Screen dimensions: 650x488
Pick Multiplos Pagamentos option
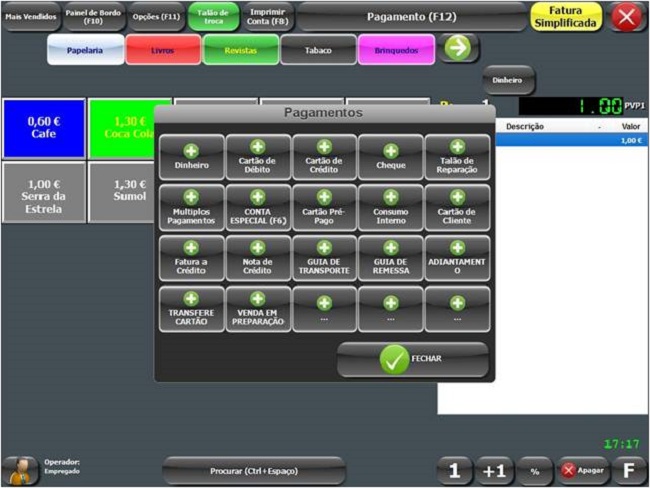(x=191, y=207)
